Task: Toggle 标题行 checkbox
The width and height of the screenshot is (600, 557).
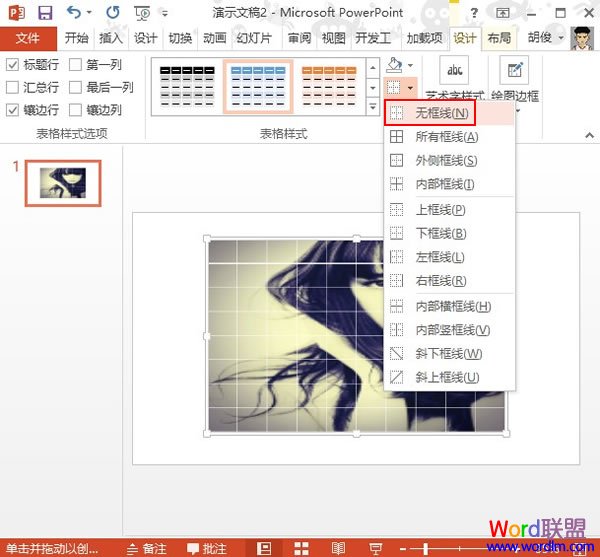Action: tap(12, 65)
